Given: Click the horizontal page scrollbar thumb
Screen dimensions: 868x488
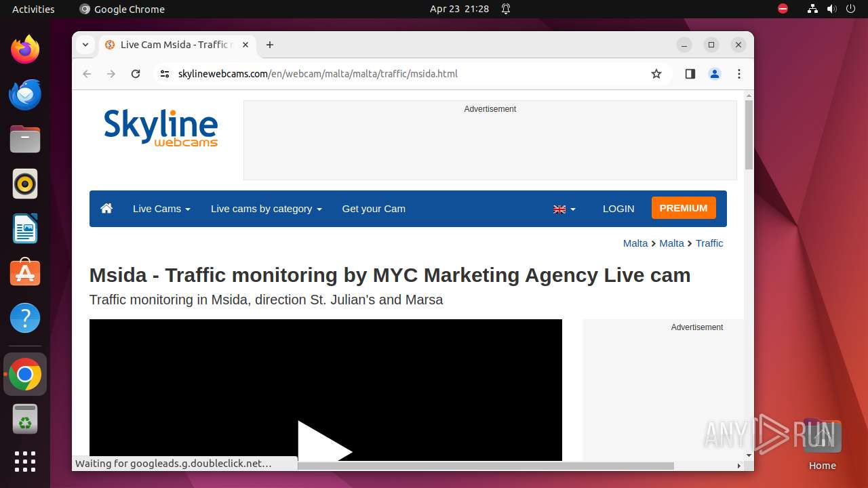Looking at the screenshot, I should pos(486,466).
